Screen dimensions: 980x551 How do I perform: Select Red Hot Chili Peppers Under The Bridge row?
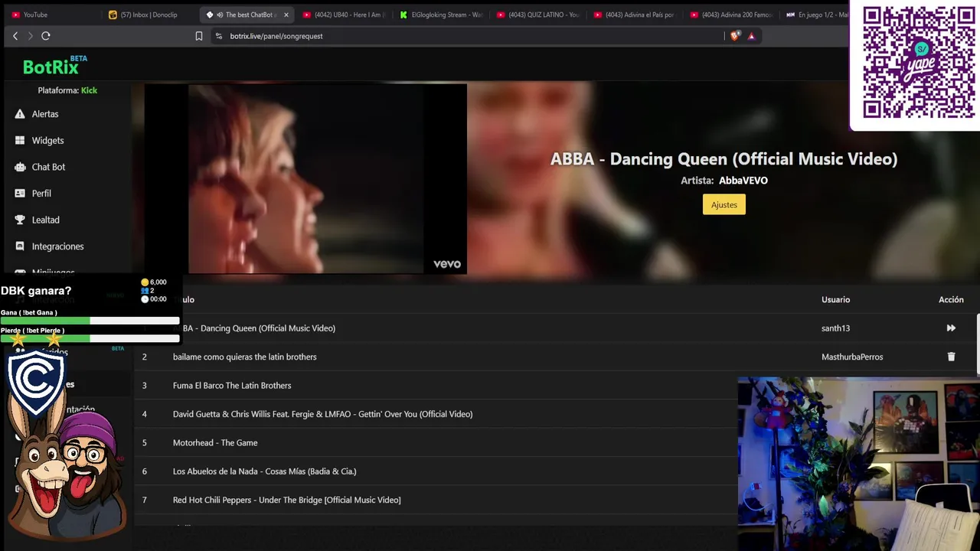(435, 500)
